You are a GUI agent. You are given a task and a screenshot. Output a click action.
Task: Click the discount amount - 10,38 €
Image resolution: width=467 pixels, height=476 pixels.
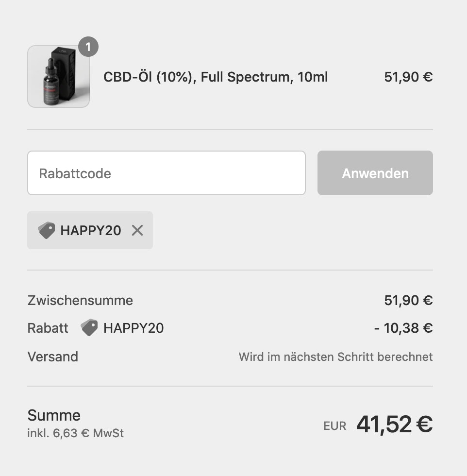pyautogui.click(x=403, y=328)
